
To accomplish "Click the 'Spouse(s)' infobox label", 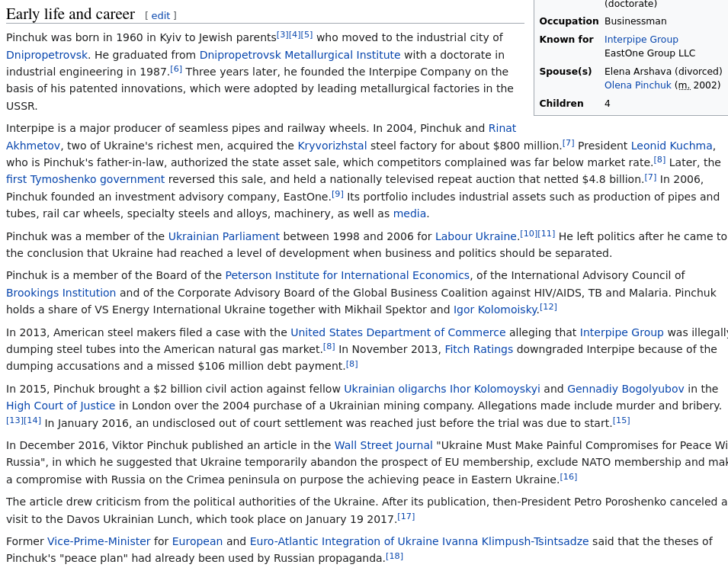I will (566, 72).
